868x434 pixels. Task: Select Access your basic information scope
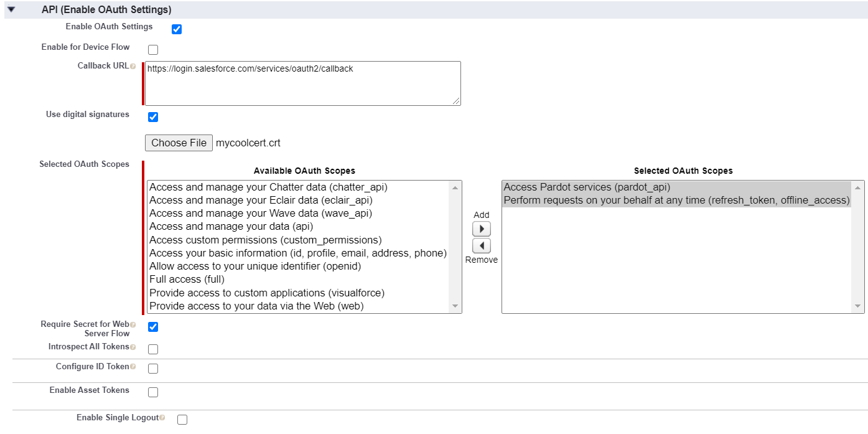(x=298, y=253)
